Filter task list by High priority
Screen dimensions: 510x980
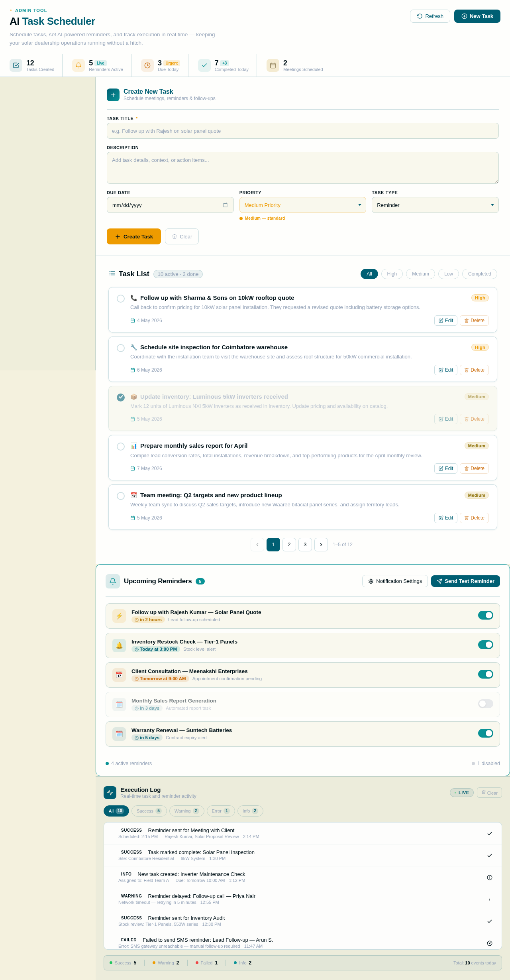click(x=392, y=274)
